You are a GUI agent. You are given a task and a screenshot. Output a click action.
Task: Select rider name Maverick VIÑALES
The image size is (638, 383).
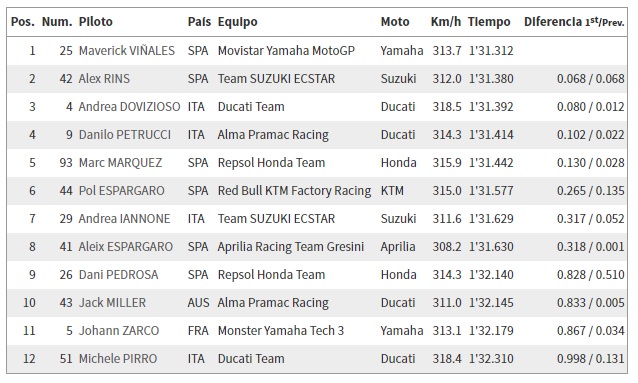tap(127, 50)
